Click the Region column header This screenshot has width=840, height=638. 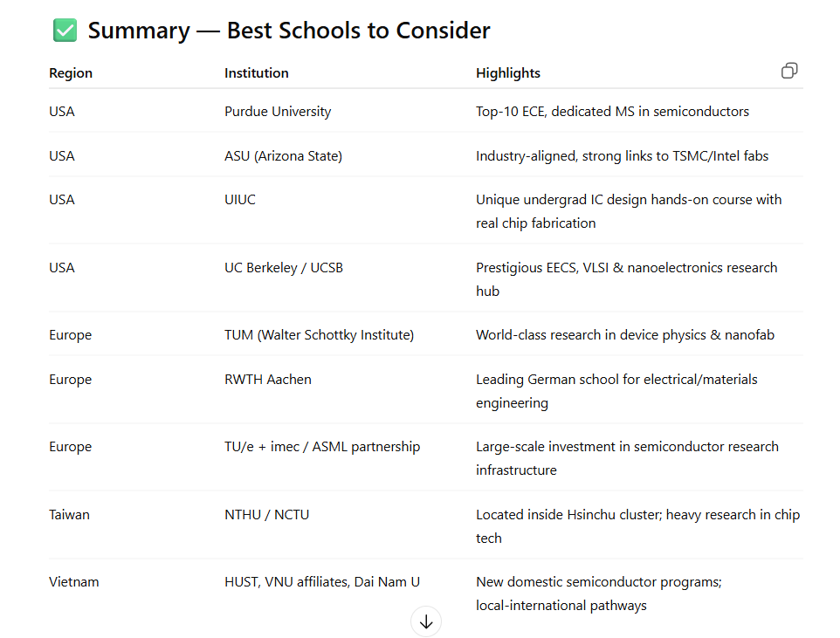click(71, 73)
